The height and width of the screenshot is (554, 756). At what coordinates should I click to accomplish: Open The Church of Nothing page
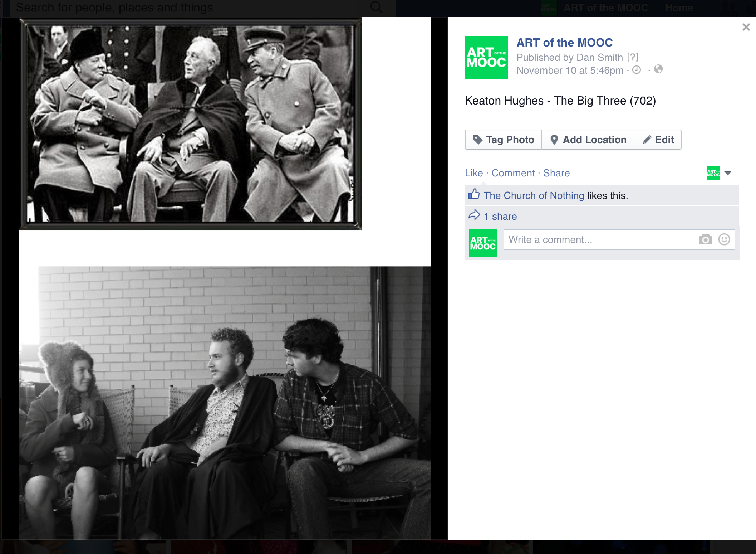tap(534, 196)
